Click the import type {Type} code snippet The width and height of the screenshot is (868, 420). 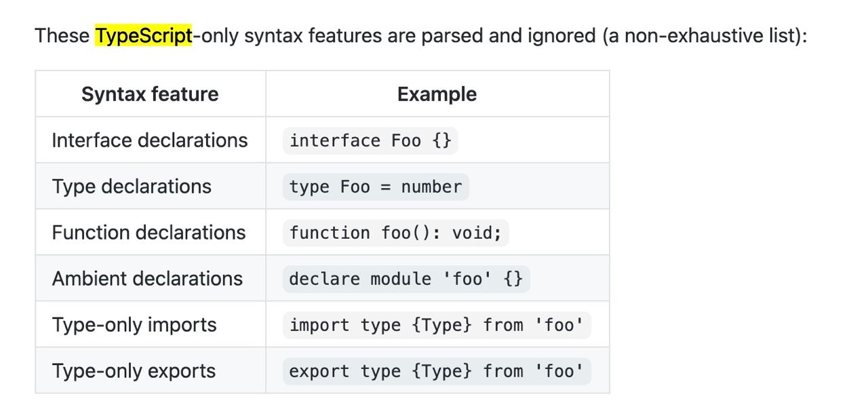coord(437,325)
